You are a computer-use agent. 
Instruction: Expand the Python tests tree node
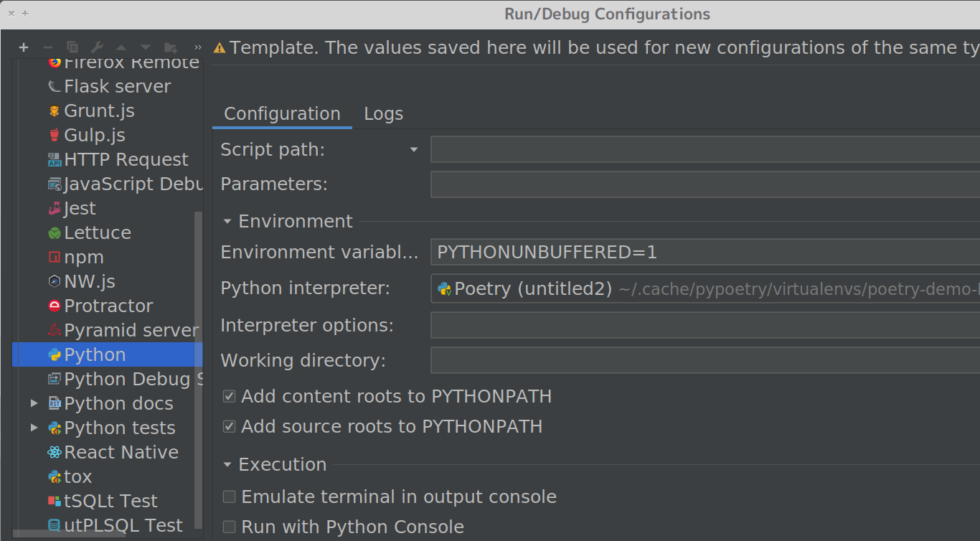pyautogui.click(x=34, y=428)
